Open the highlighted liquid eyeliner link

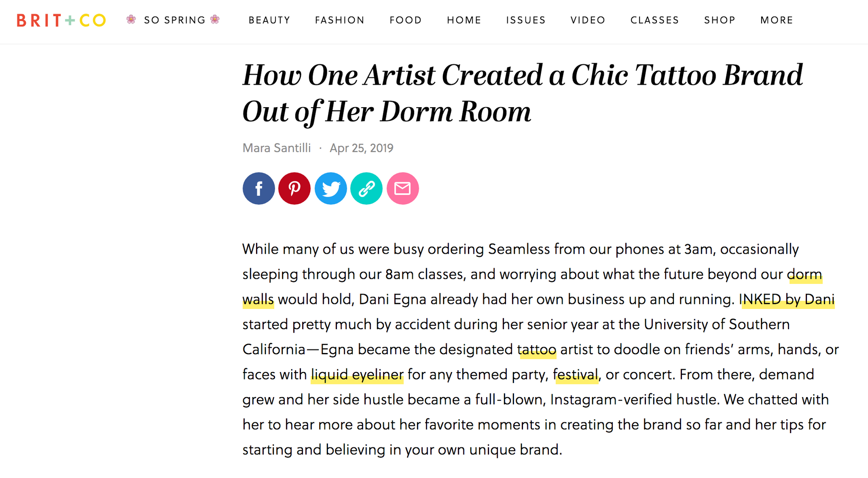click(x=357, y=375)
